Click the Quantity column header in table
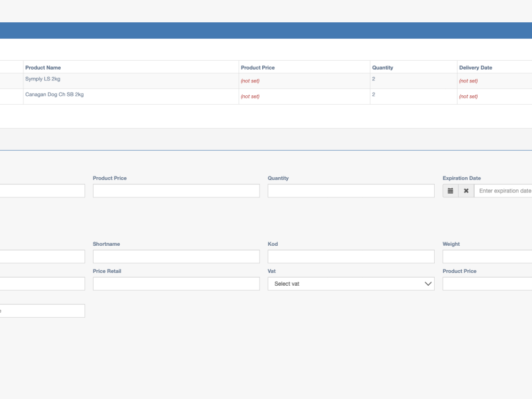Screen dimensions: 532x399 tap(383, 68)
